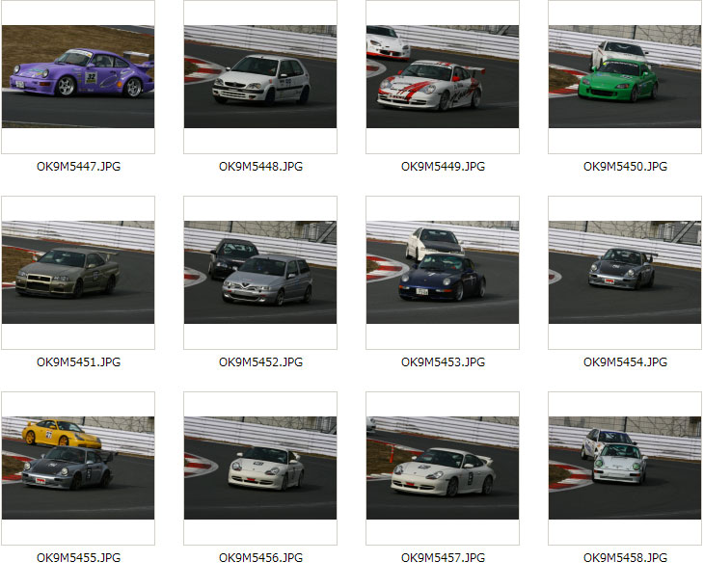Select the white Porsche with cone OK9M5457
This screenshot has width=704, height=588.
coord(443,468)
